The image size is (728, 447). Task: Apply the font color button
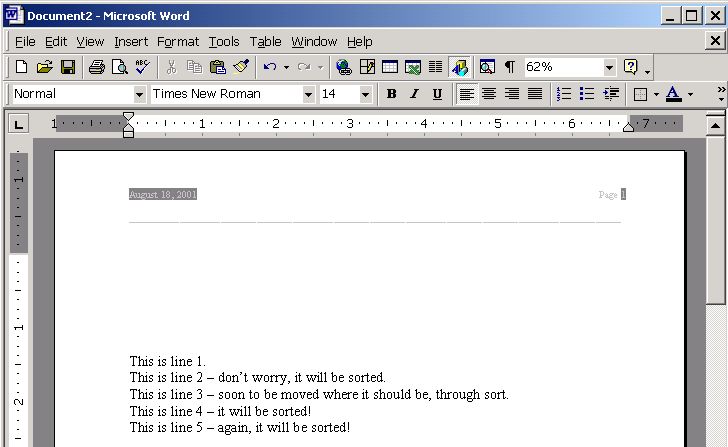[673, 94]
